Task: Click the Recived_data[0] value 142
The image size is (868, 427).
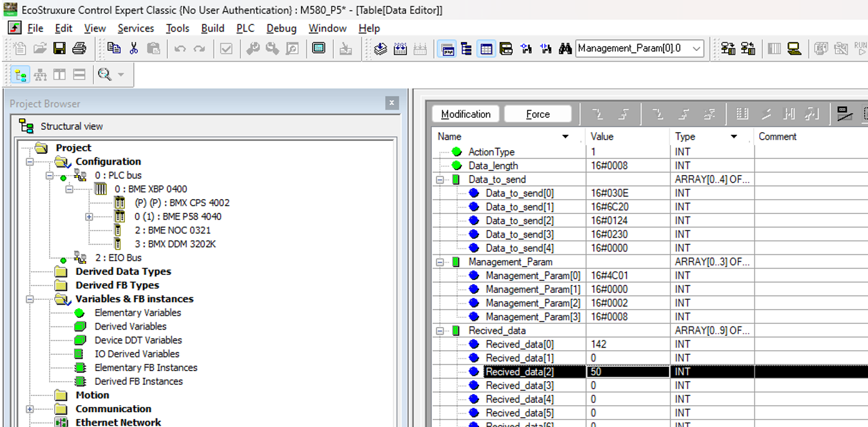Action: pos(599,344)
